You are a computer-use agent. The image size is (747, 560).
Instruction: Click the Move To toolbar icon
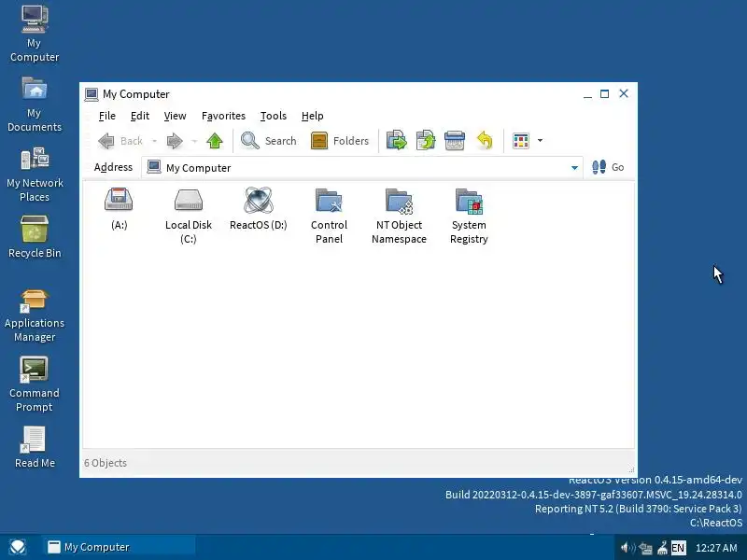[x=396, y=141]
